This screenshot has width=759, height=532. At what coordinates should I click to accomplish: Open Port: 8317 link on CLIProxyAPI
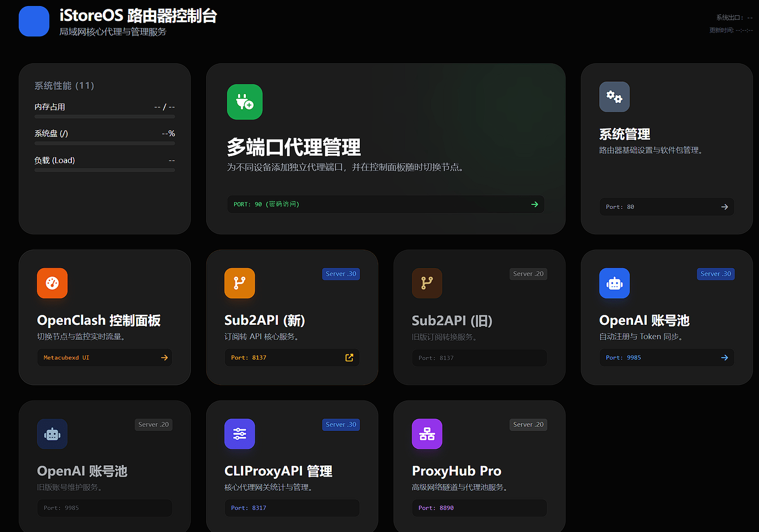[292, 508]
